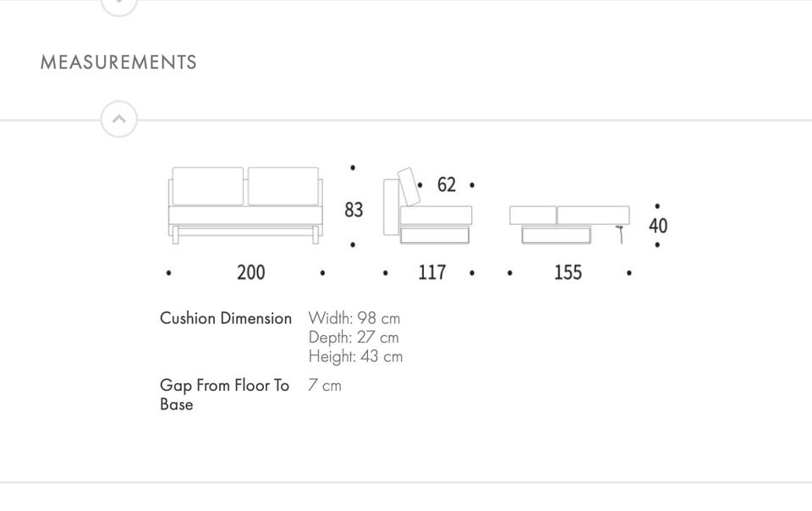Click the 155 bed length label
Screen dimensions: 812x511
pyautogui.click(x=568, y=272)
